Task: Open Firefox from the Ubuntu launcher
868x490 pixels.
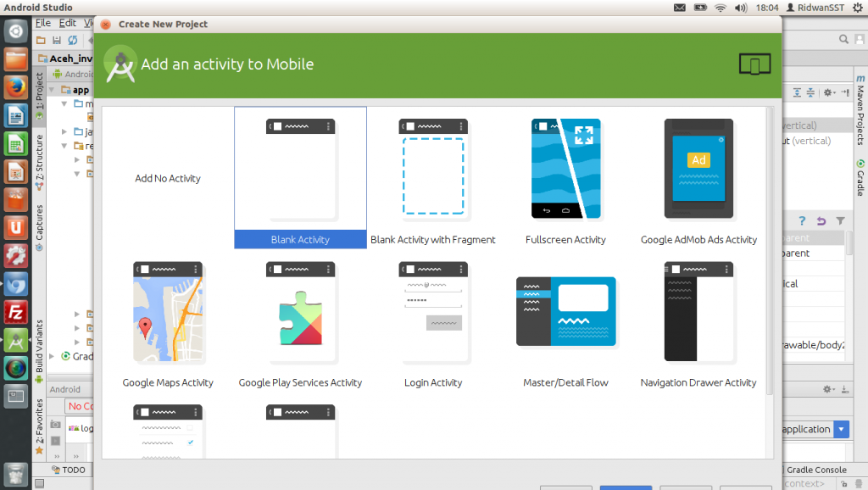Action: pyautogui.click(x=15, y=87)
